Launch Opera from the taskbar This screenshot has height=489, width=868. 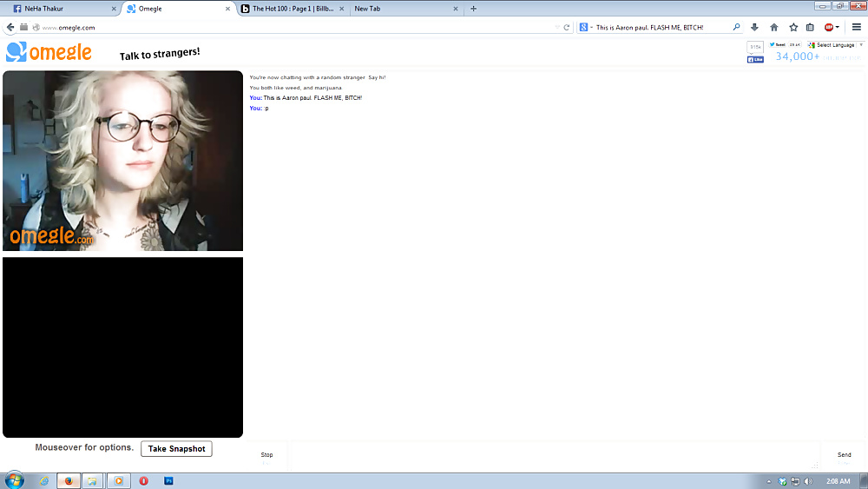(x=143, y=480)
